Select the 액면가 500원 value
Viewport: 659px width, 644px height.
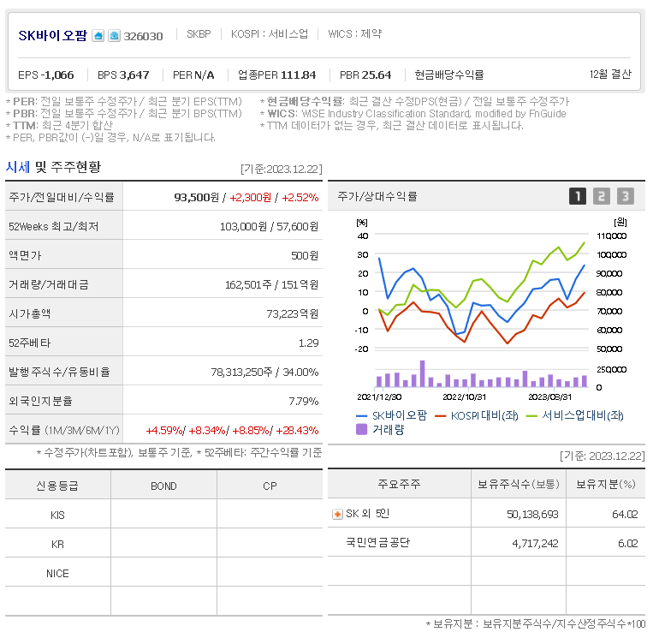pos(305,256)
